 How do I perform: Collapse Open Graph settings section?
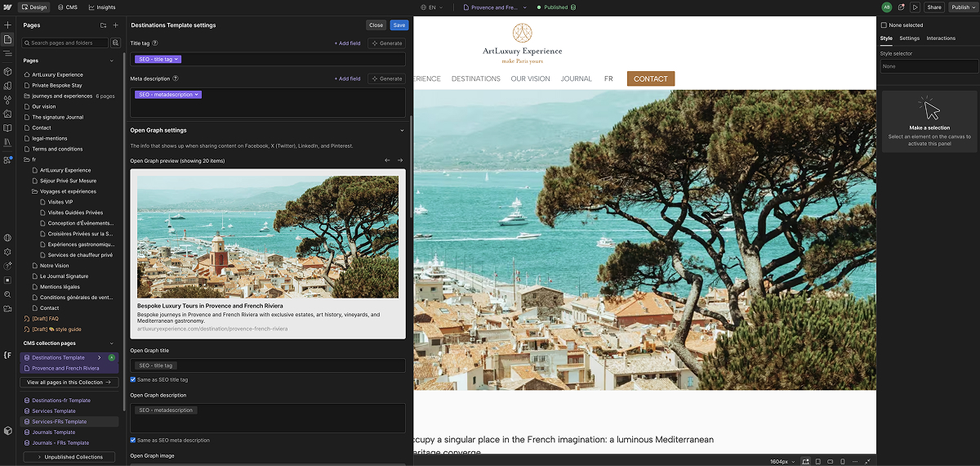[402, 130]
